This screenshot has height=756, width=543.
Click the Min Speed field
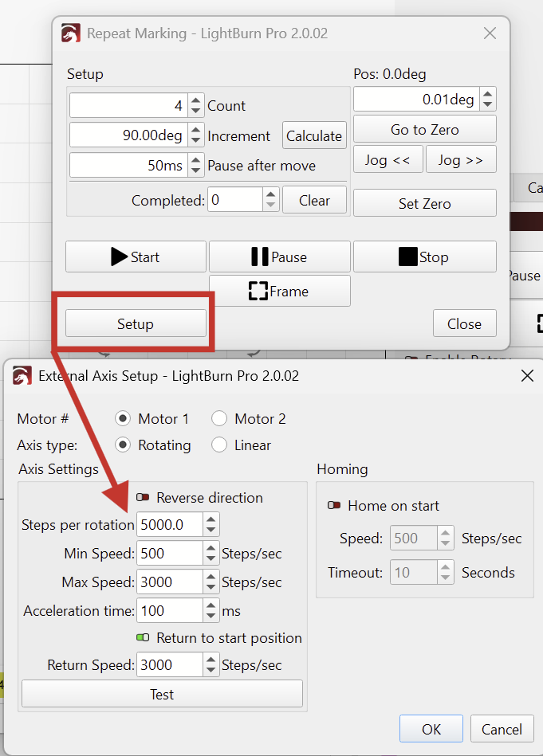(x=169, y=553)
